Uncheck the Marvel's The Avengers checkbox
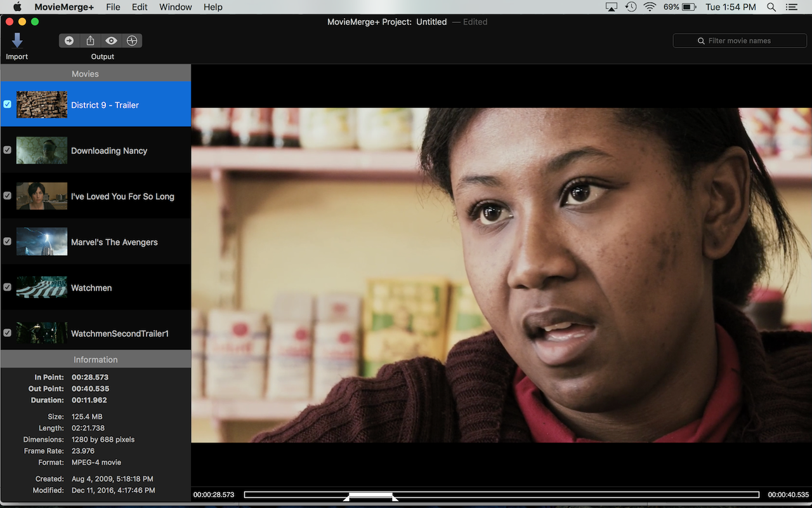The width and height of the screenshot is (812, 508). (x=8, y=241)
